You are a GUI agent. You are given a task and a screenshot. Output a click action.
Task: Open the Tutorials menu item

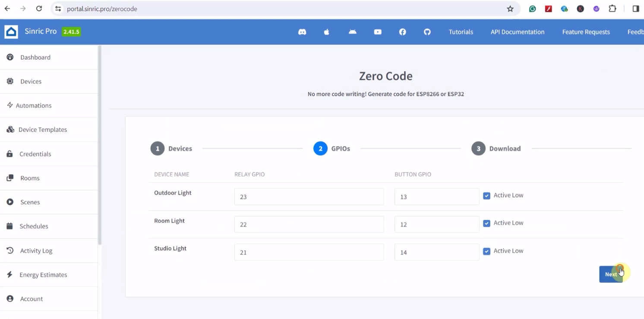pyautogui.click(x=461, y=31)
